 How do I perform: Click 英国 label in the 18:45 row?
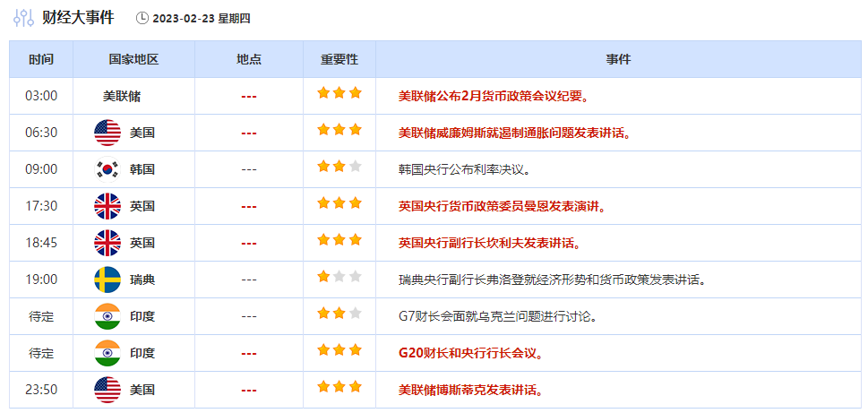point(142,243)
